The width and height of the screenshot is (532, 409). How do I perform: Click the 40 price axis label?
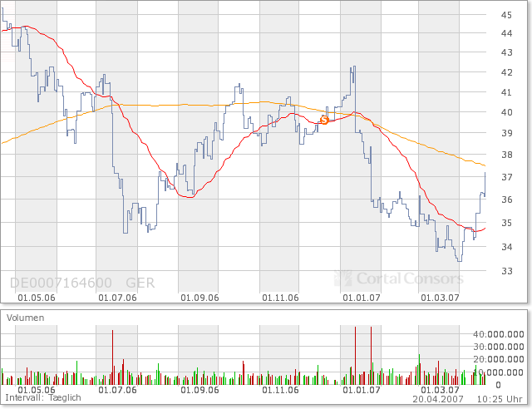pyautogui.click(x=505, y=112)
